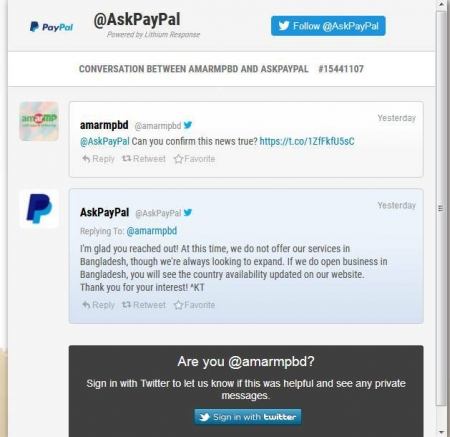Open the t.co shortened news link
Viewport: 450px width, 437px height.
(307, 141)
